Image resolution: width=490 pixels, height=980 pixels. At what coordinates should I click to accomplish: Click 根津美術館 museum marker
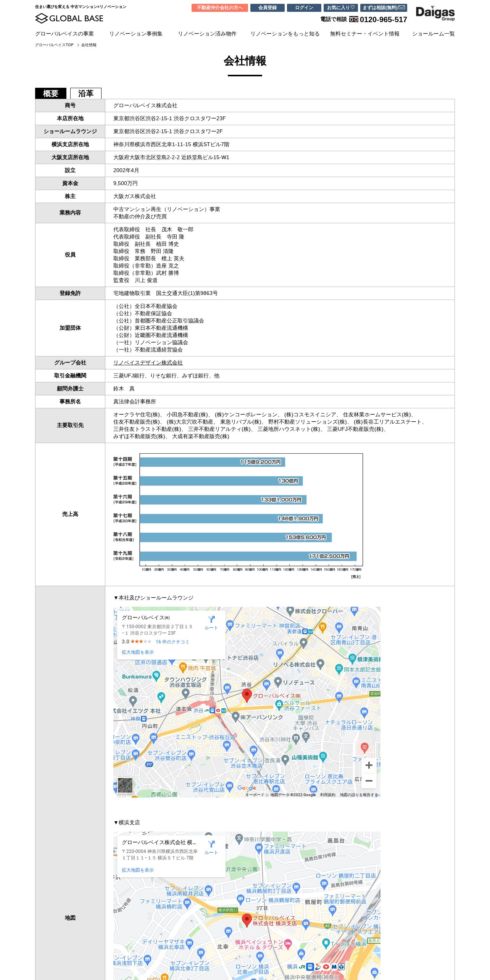(352, 658)
